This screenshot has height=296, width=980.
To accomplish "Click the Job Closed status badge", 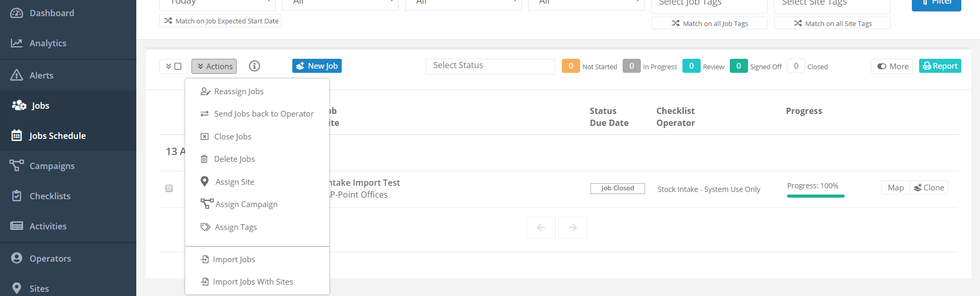I will pyautogui.click(x=617, y=188).
